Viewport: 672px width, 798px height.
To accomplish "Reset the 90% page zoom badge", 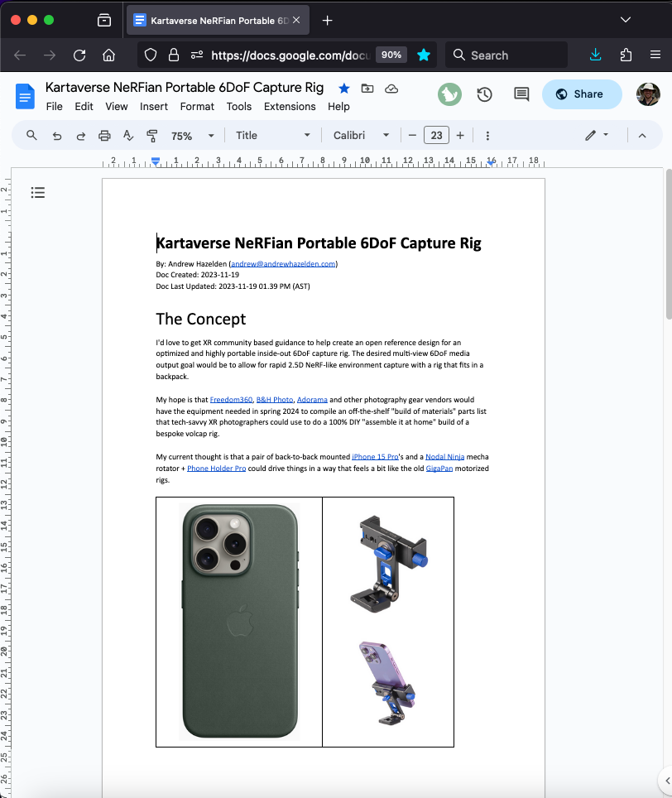I will point(391,55).
